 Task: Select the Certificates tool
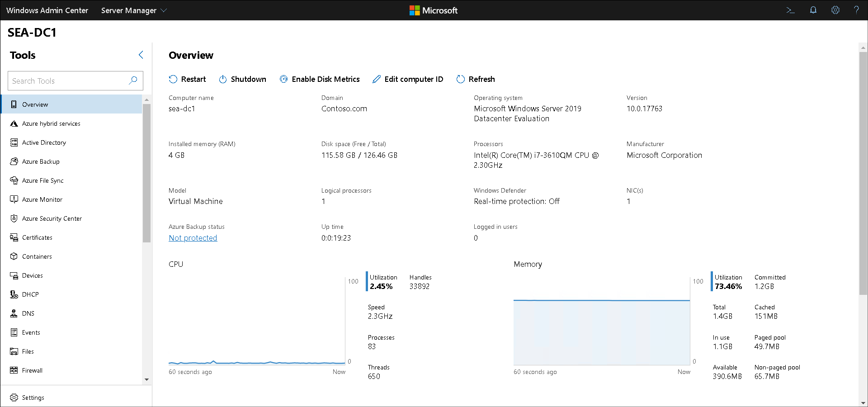[37, 237]
